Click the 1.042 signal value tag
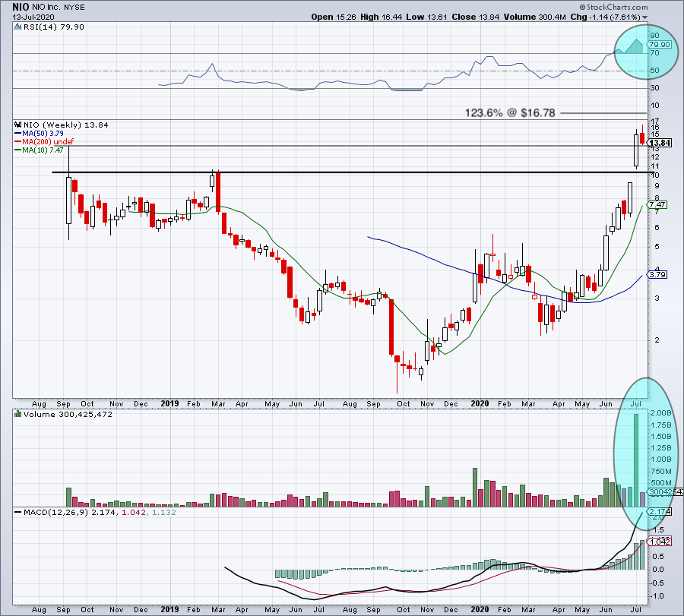The height and width of the screenshot is (616, 684). tap(660, 542)
